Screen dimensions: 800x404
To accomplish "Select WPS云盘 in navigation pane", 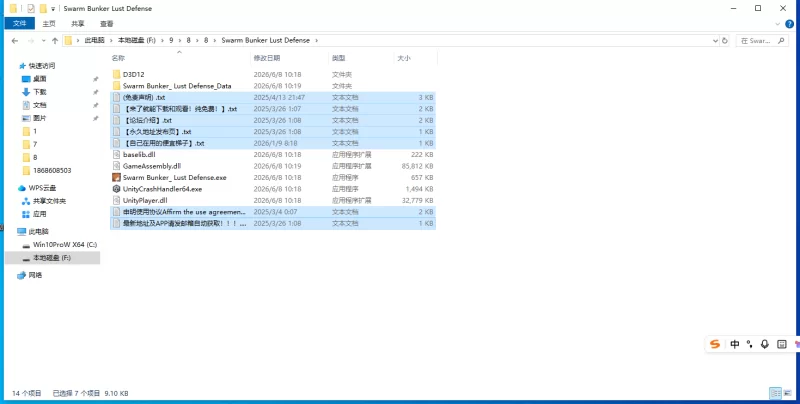I will 42,188.
